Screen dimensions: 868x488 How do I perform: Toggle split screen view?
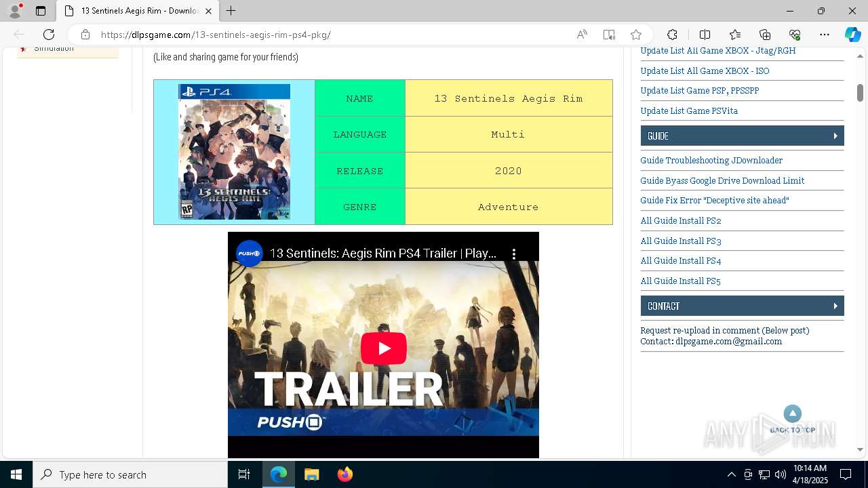[x=705, y=35]
